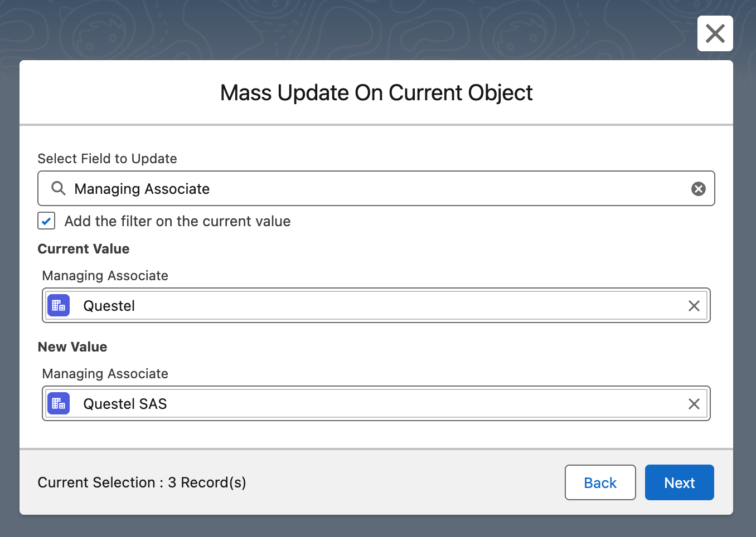Image resolution: width=756 pixels, height=537 pixels.
Task: Click the bold 'Current Value' heading
Action: click(84, 249)
